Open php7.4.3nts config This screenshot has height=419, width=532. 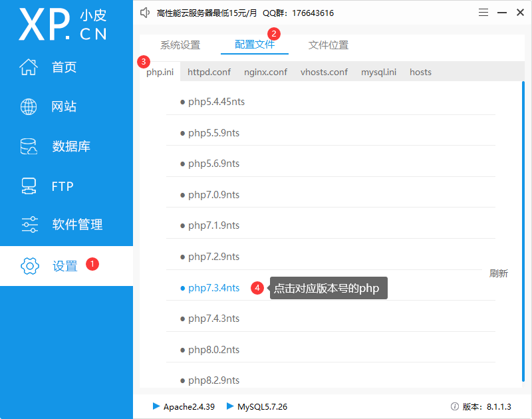point(213,318)
